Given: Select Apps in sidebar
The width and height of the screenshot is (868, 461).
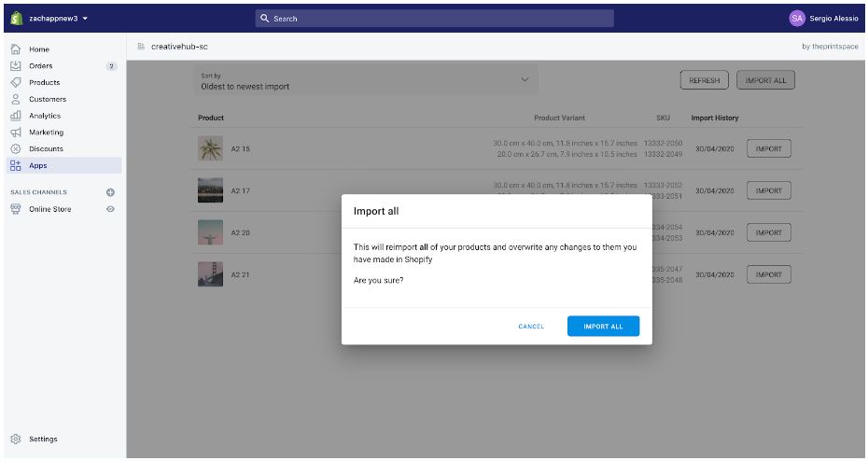Looking at the screenshot, I should pos(63,165).
